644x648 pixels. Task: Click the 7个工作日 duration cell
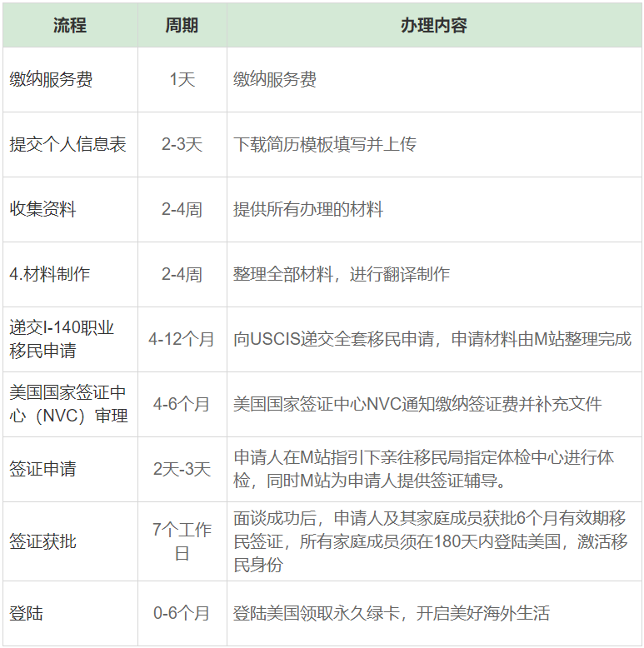(x=182, y=541)
